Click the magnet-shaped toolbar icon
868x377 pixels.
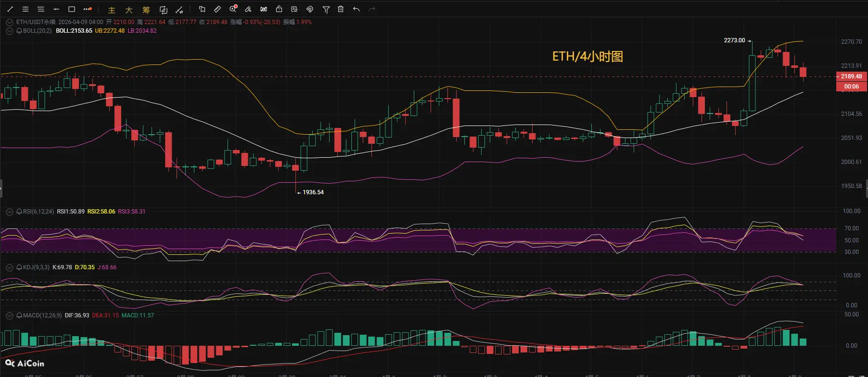[x=310, y=9]
